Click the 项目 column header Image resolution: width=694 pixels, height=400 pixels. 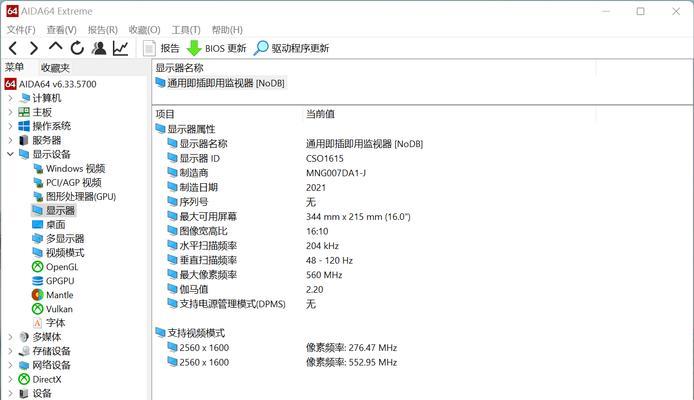click(165, 114)
